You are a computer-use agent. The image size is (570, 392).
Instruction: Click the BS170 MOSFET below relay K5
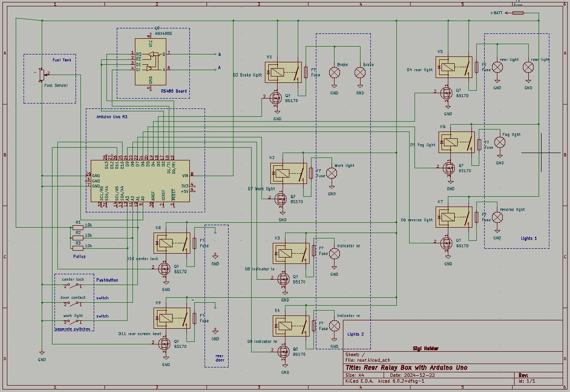pos(446,92)
